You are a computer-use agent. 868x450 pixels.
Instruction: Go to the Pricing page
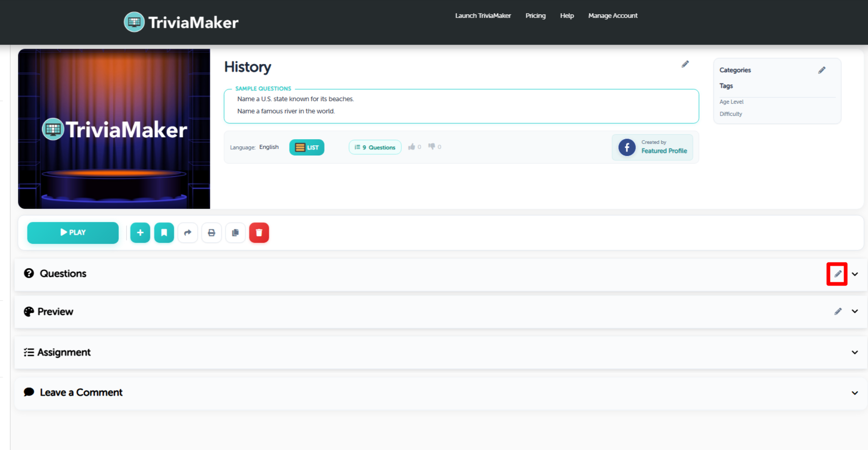(x=535, y=16)
